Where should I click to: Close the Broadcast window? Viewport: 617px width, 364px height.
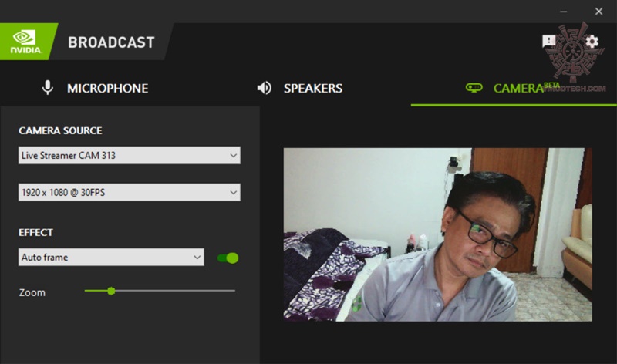tap(598, 12)
